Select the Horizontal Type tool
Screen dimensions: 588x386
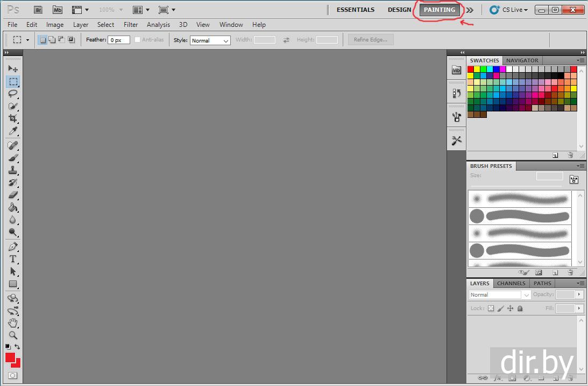(x=13, y=259)
